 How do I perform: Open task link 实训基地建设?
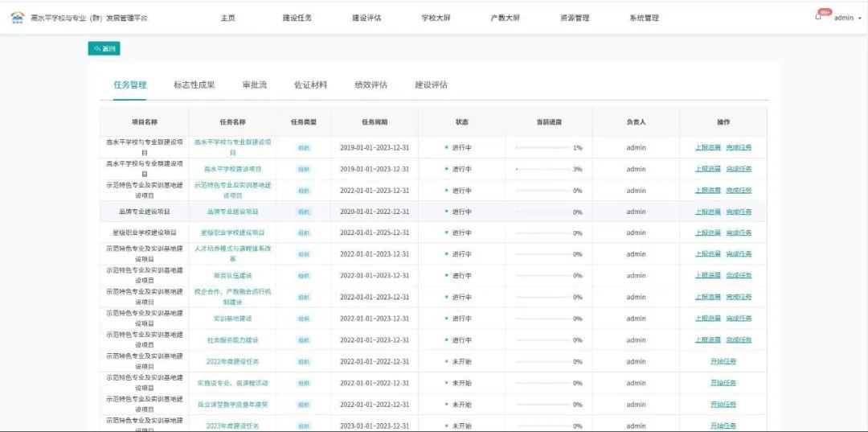232,319
